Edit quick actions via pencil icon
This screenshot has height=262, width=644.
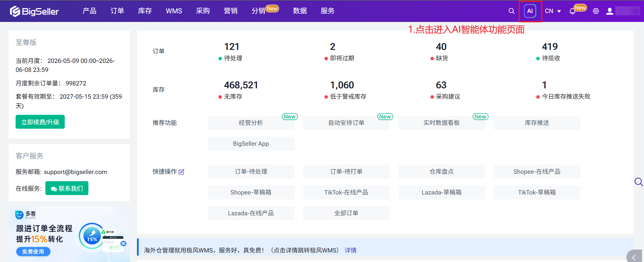coord(181,172)
